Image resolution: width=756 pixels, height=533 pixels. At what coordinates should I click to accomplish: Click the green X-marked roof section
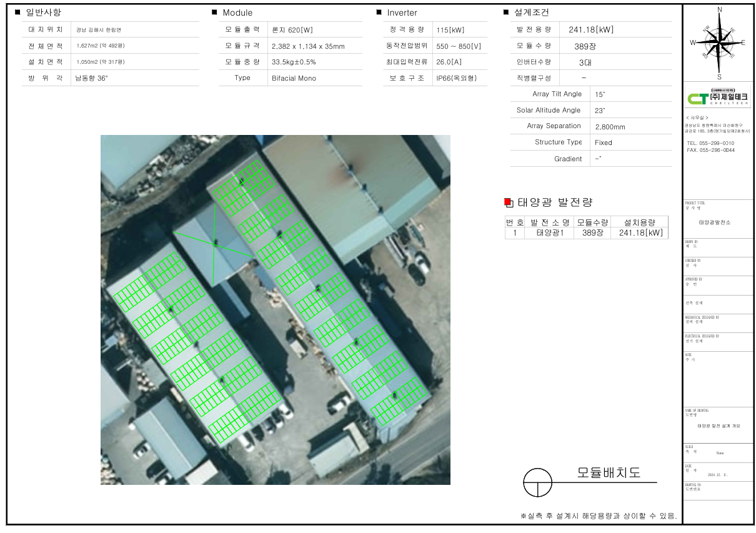(x=214, y=244)
